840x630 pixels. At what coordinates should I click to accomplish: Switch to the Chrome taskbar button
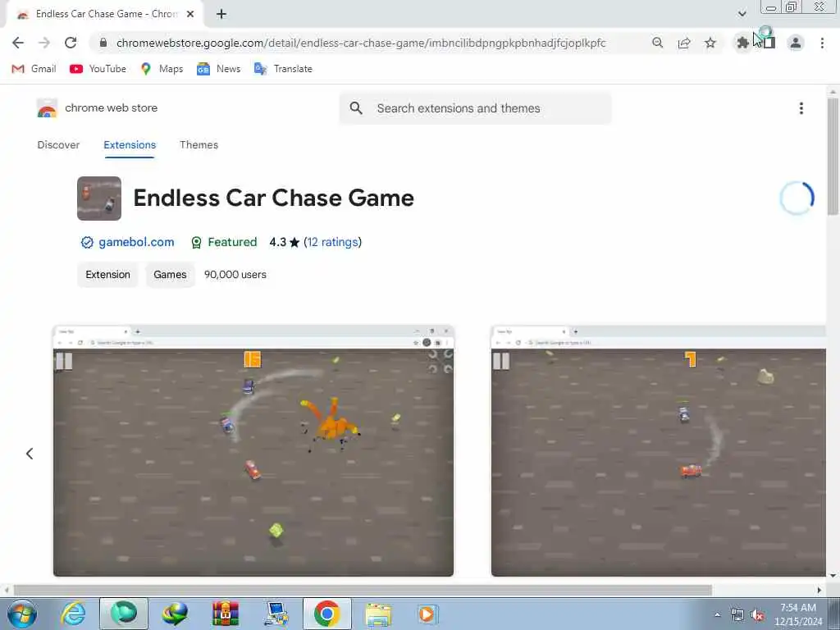(x=326, y=614)
